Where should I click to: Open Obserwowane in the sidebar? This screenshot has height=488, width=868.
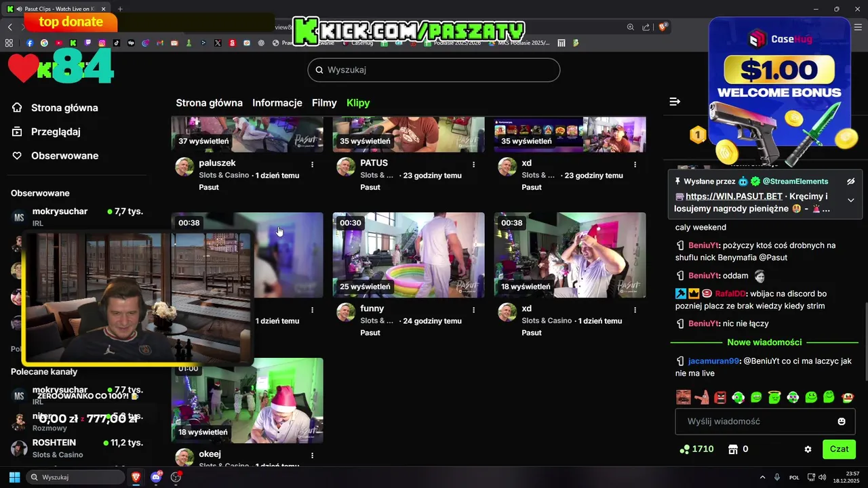56,156
